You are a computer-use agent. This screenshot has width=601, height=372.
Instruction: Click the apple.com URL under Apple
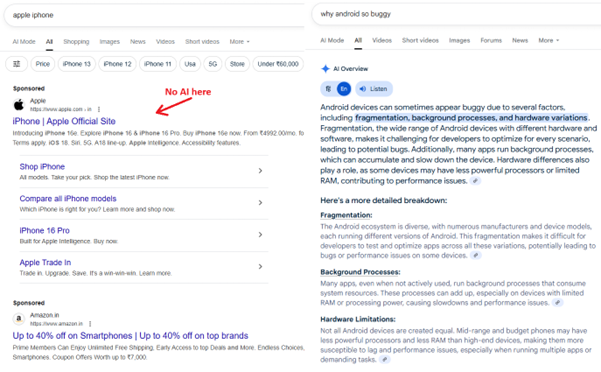(x=61, y=109)
